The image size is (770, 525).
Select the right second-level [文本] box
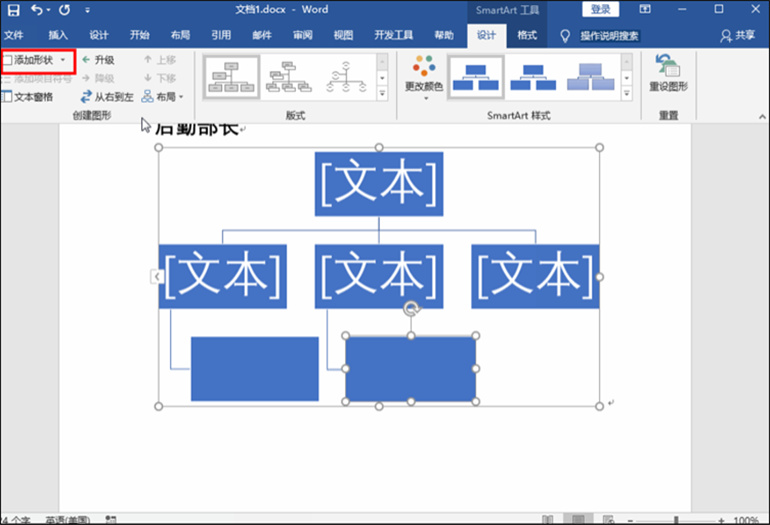pos(535,276)
